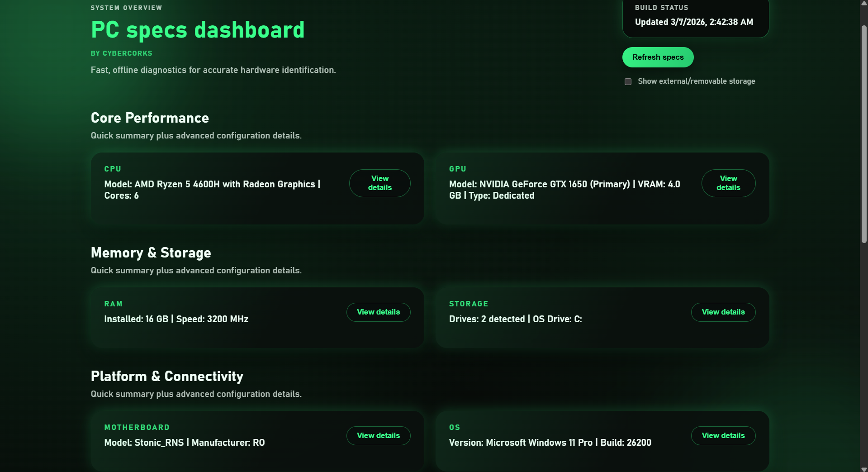This screenshot has height=472, width=868.
Task: Select the 'PC specs dashboard' title
Action: pyautogui.click(x=198, y=30)
